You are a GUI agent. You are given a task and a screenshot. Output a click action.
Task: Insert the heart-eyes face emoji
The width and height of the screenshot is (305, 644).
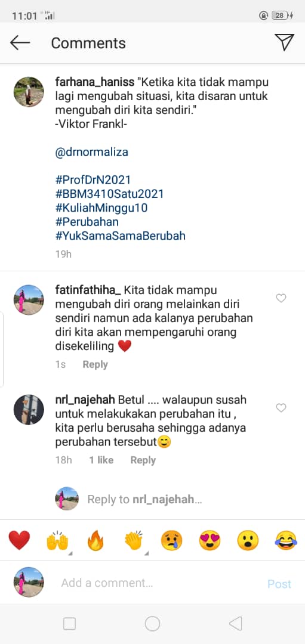point(210,540)
